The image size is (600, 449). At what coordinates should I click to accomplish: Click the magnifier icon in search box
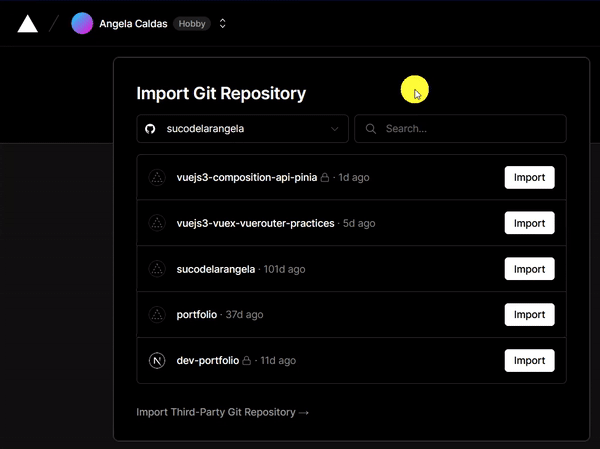pyautogui.click(x=370, y=129)
